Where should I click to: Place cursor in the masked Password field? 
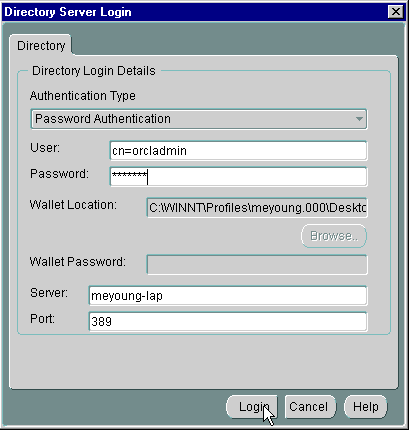[x=238, y=177]
